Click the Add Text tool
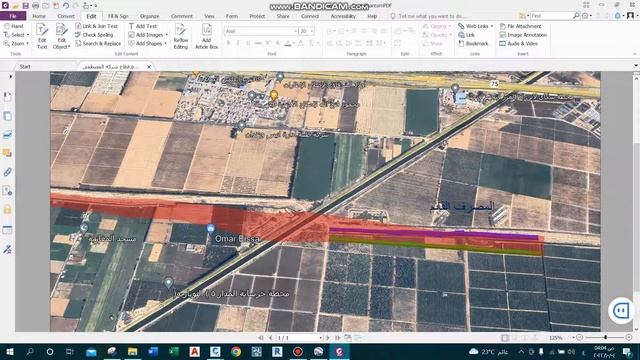Viewport: 640px width, 360px height. 142,26
